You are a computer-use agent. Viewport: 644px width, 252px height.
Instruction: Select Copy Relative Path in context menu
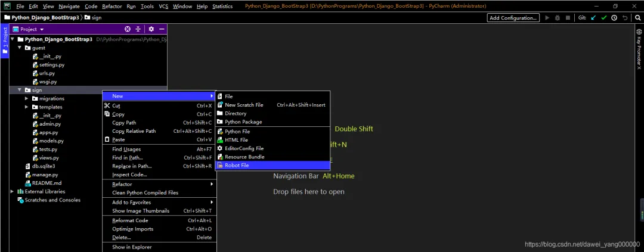(x=159, y=131)
